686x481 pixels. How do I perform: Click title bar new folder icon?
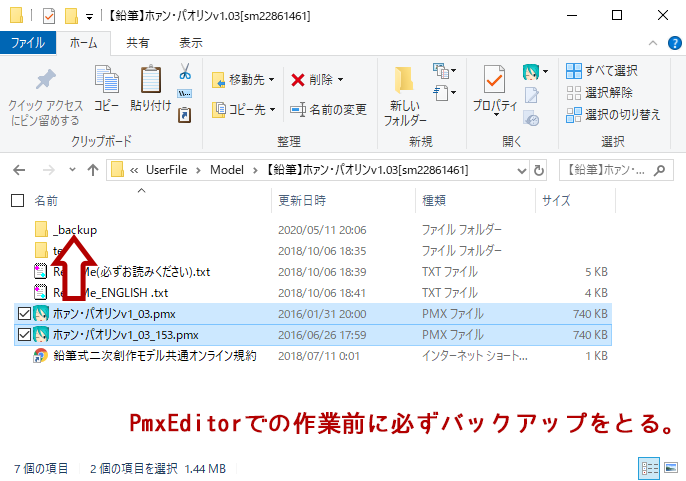(71, 16)
